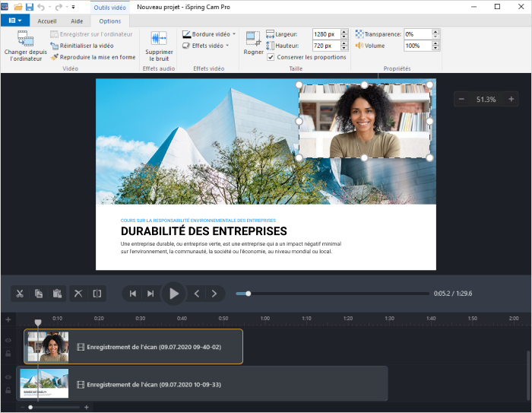Click the webcam overlay in the preview
Screen dimensions: 532x413
[x=364, y=121]
